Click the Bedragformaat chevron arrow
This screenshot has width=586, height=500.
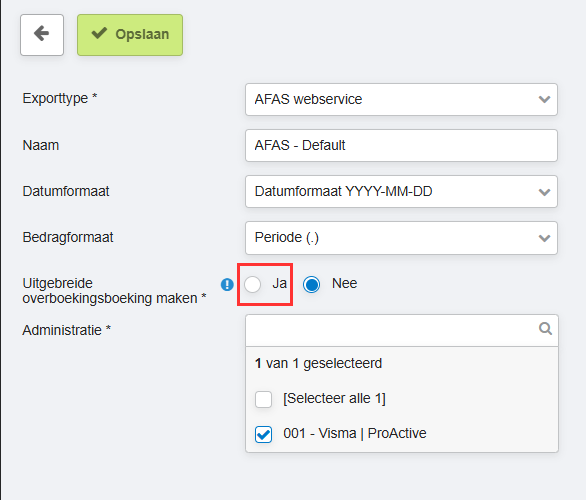pos(545,238)
